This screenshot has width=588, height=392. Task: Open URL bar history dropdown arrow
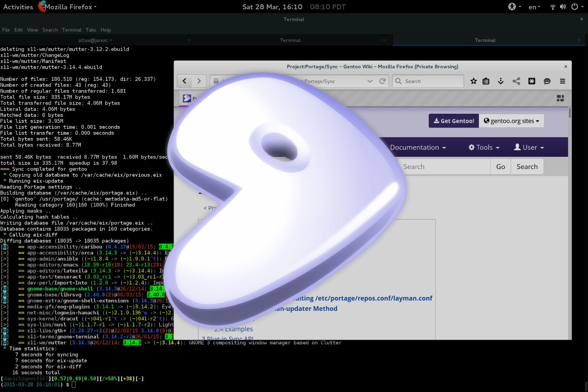point(370,81)
